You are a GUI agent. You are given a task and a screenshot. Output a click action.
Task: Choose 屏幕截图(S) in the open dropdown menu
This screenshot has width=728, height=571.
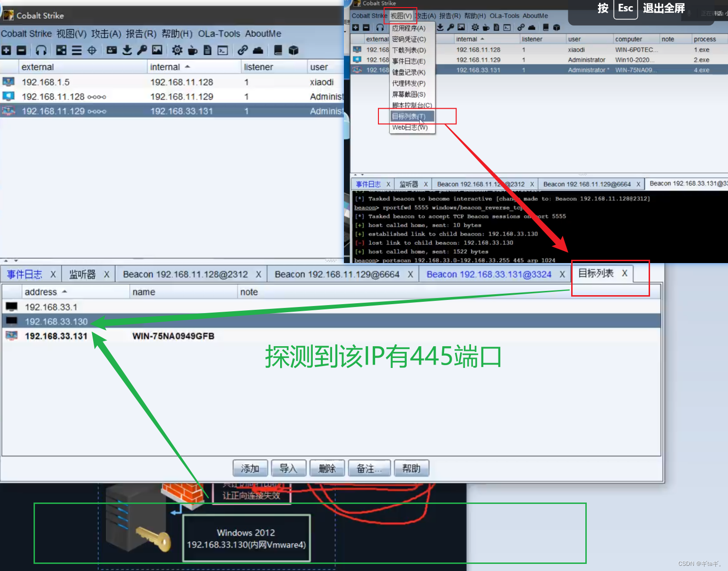click(x=412, y=94)
